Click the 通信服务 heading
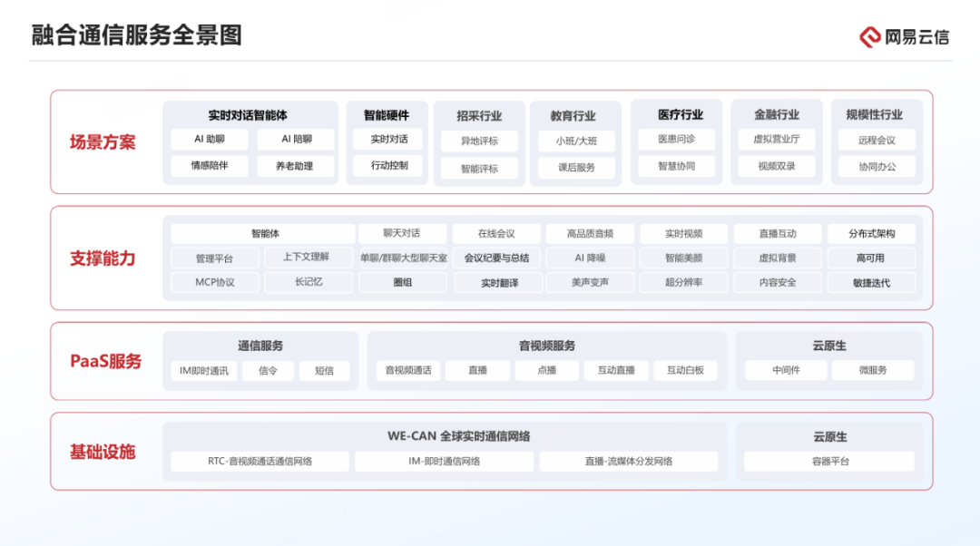The image size is (980, 546). pyautogui.click(x=260, y=346)
